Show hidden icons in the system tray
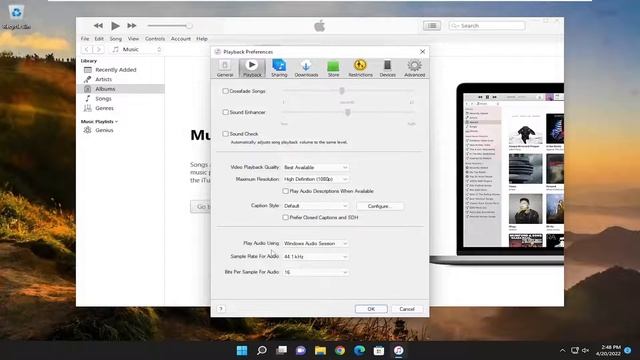This screenshot has height=360, width=640. [562, 350]
